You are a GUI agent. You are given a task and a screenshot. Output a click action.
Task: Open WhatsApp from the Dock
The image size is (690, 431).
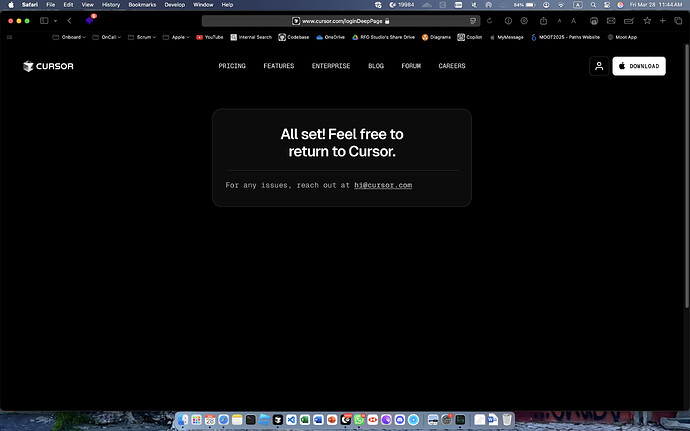[359, 420]
